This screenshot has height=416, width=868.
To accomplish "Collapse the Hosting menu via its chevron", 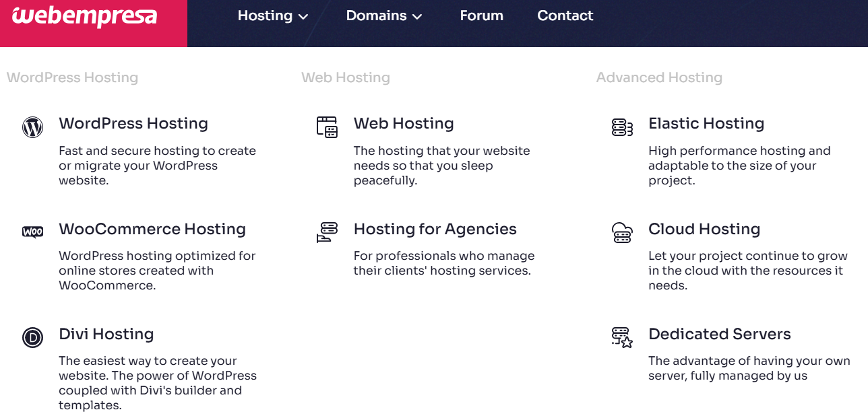I will pos(303,17).
